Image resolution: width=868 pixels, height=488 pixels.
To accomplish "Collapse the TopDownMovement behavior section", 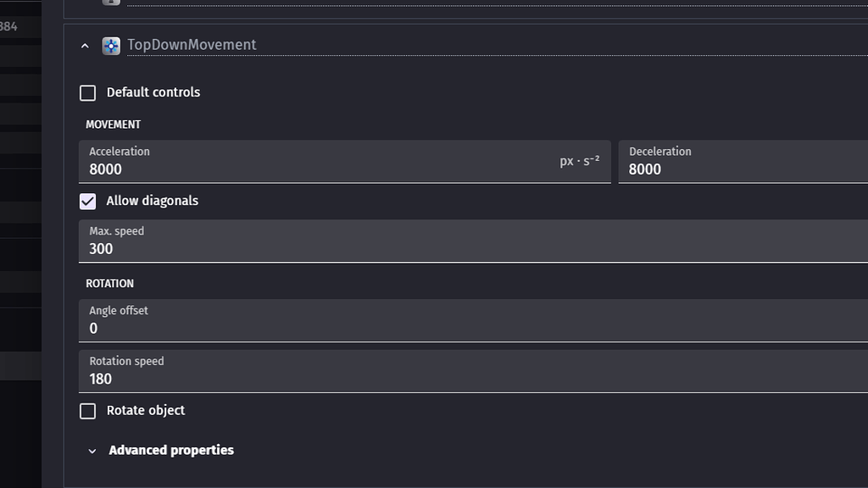I will click(85, 46).
